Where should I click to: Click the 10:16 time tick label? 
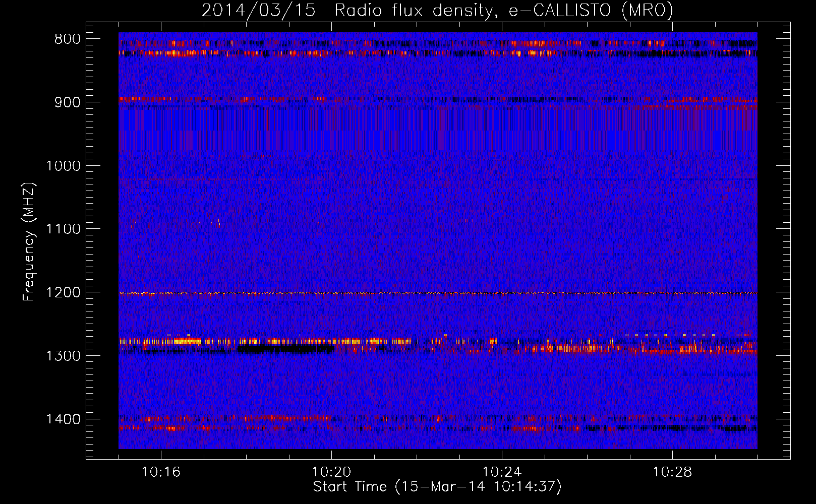pos(161,472)
